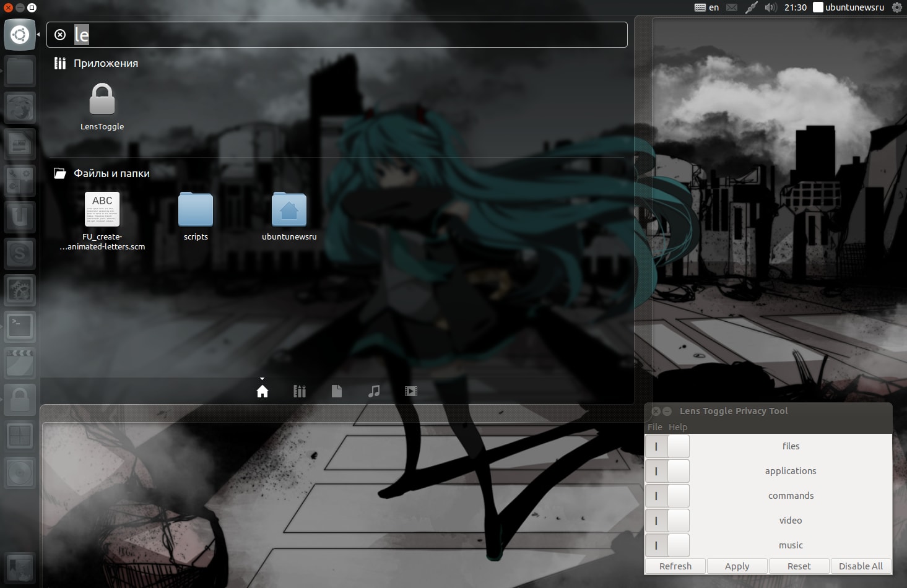Click the Lens Toggle Privacy Tool title
The image size is (907, 588).
(734, 411)
